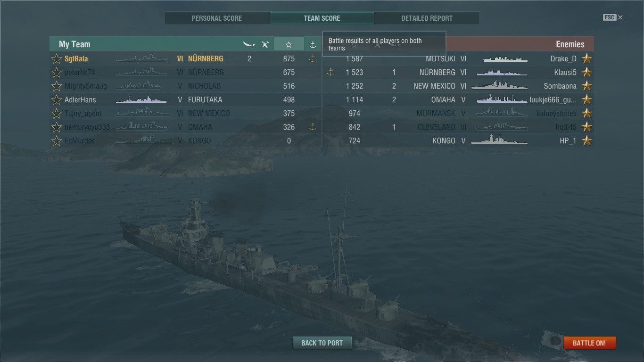Toggle the star next to EcMurdoc
Viewport: 644px width, 362px height.
tap(57, 141)
